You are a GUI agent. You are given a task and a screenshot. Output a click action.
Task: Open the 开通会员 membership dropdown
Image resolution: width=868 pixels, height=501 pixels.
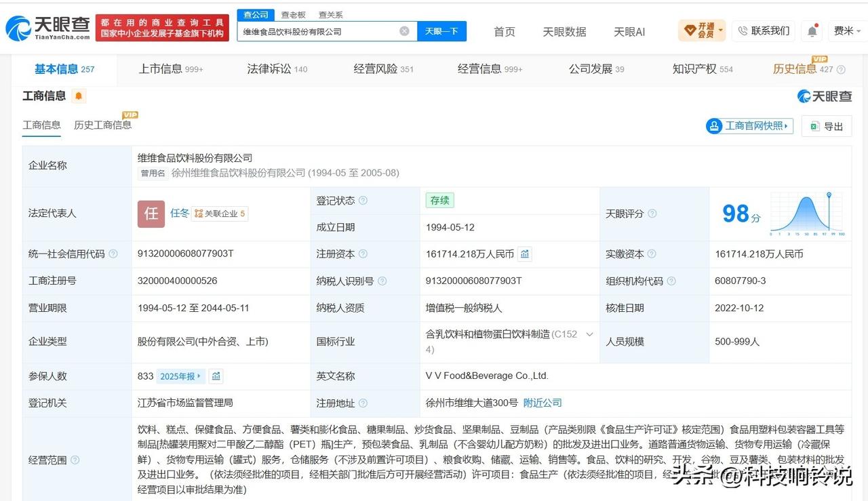point(702,31)
